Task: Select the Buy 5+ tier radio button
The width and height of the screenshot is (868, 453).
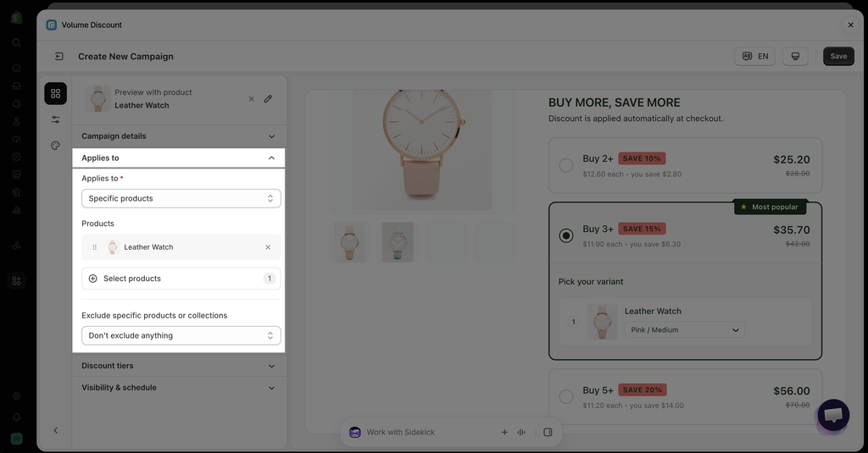Action: pyautogui.click(x=565, y=396)
